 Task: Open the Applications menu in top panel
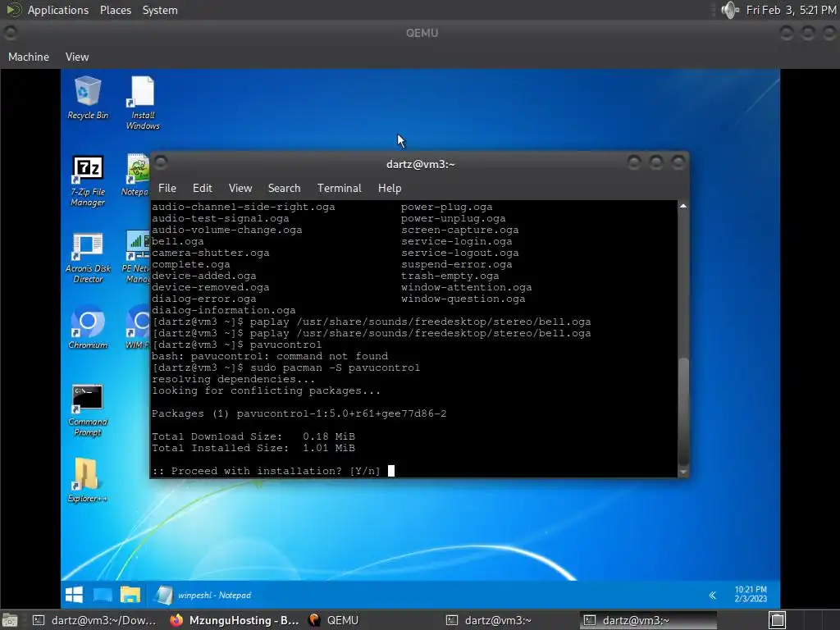(58, 10)
